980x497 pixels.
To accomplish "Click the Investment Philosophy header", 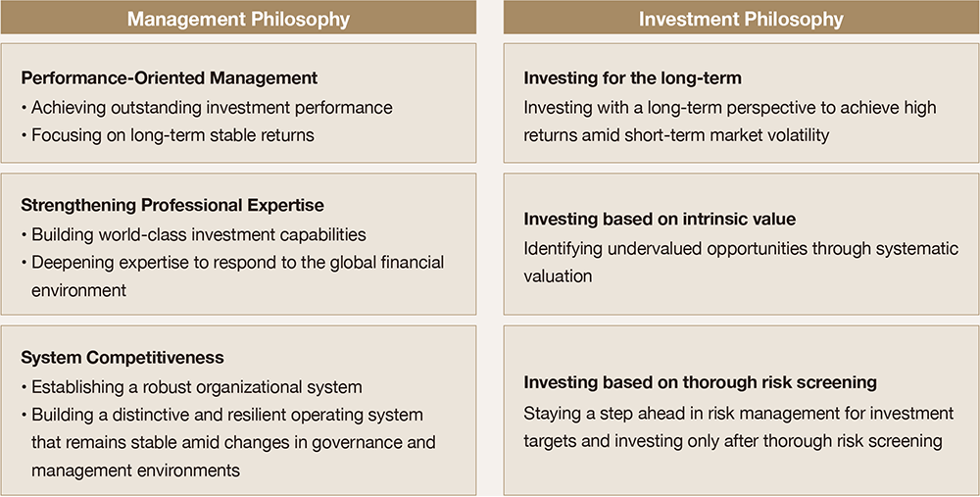I will point(741,19).
